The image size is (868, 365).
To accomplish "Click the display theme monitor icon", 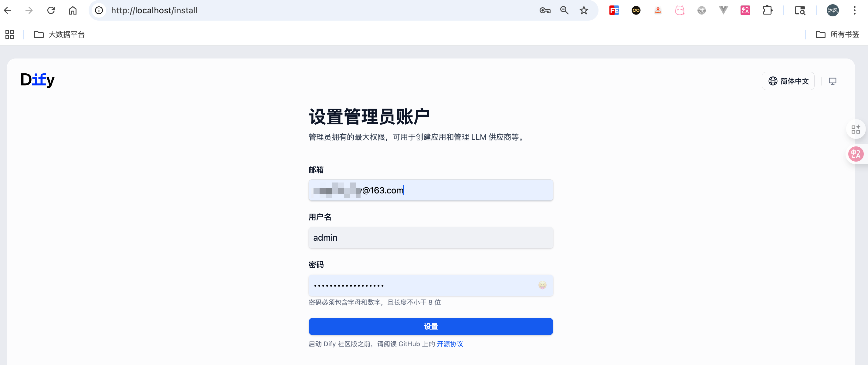I will (x=832, y=81).
